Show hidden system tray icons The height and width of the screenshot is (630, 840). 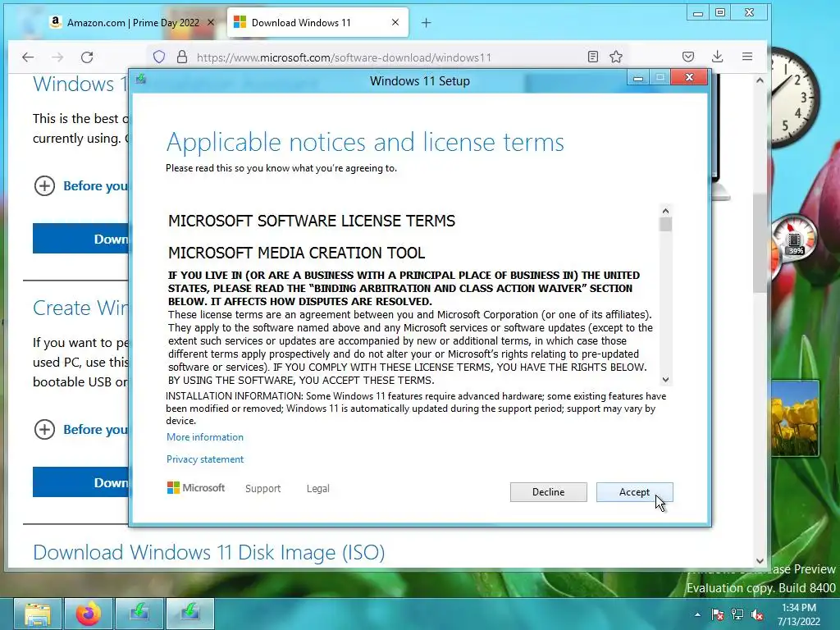tap(697, 614)
